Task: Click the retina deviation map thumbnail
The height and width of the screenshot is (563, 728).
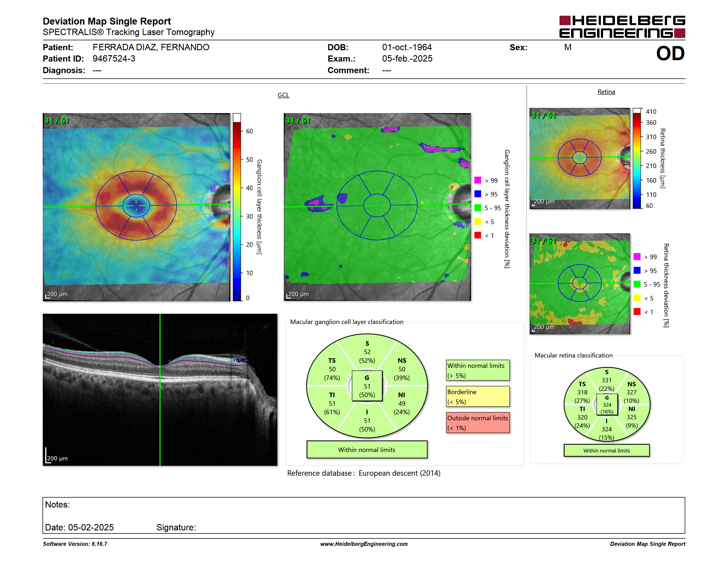Action: 580,284
